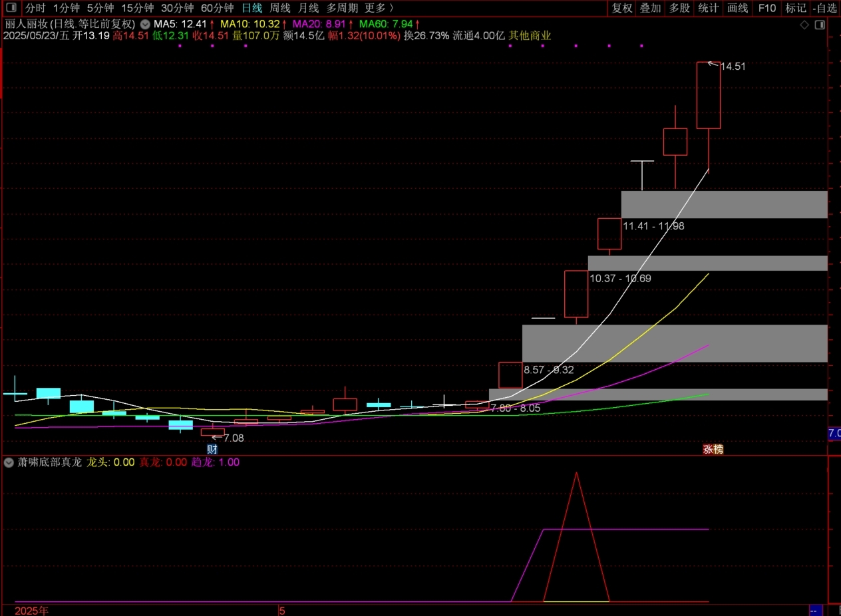Click the 龙头: 0.00 indicator value

tap(110, 462)
